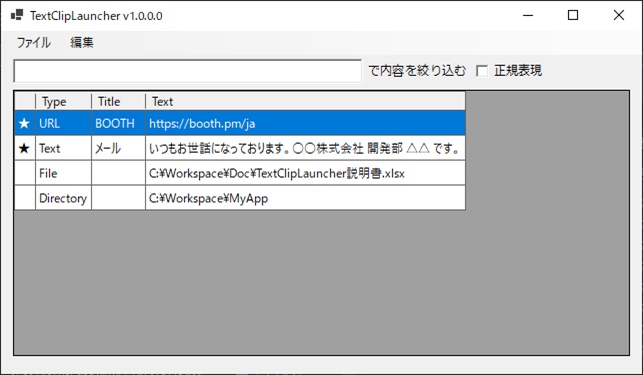643x375 pixels.
Task: Select the Text type cell
Action: click(x=64, y=148)
